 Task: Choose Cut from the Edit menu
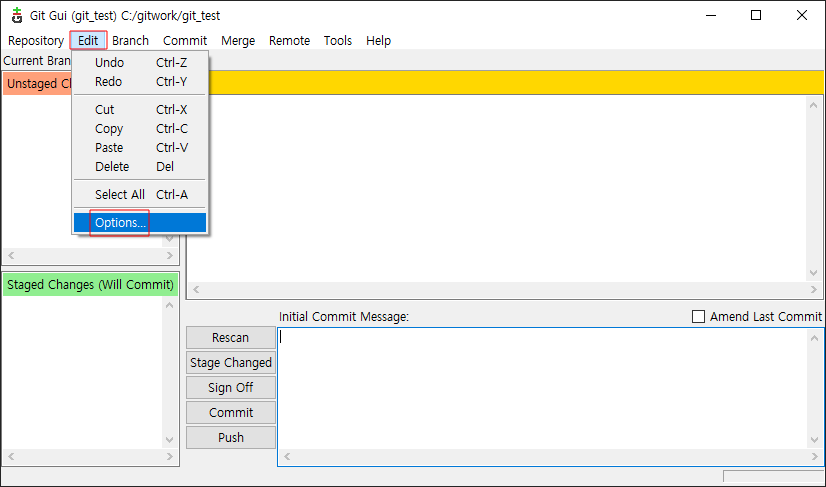click(140, 110)
